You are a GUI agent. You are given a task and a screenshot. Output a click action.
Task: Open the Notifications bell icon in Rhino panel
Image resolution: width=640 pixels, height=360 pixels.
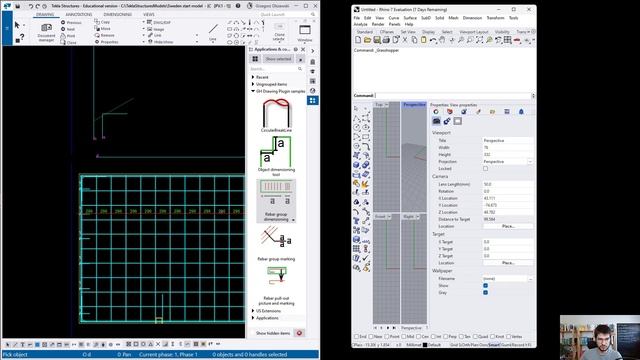coord(521,111)
